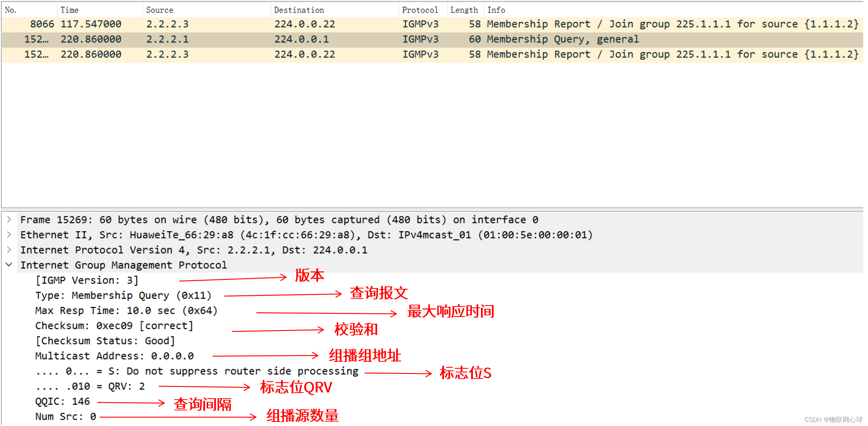Select the Multicast Address: 0.0.0.0 field
This screenshot has height=426, width=868.
click(114, 356)
